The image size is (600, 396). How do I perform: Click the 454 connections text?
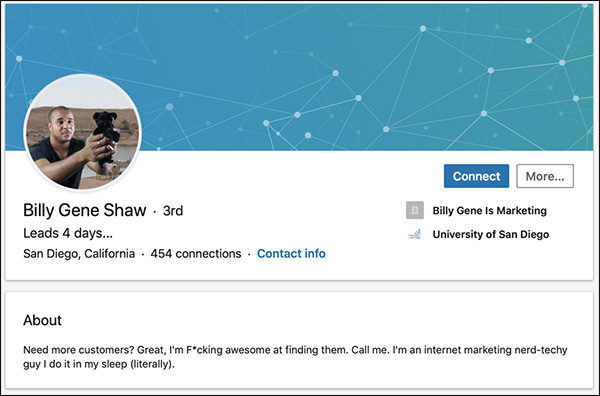(196, 254)
